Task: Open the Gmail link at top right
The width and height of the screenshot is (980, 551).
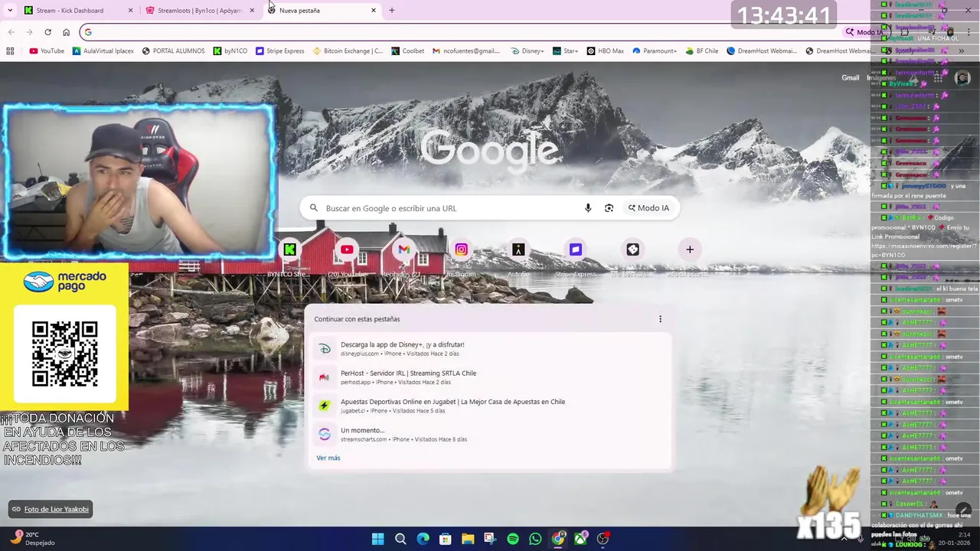Action: (851, 78)
